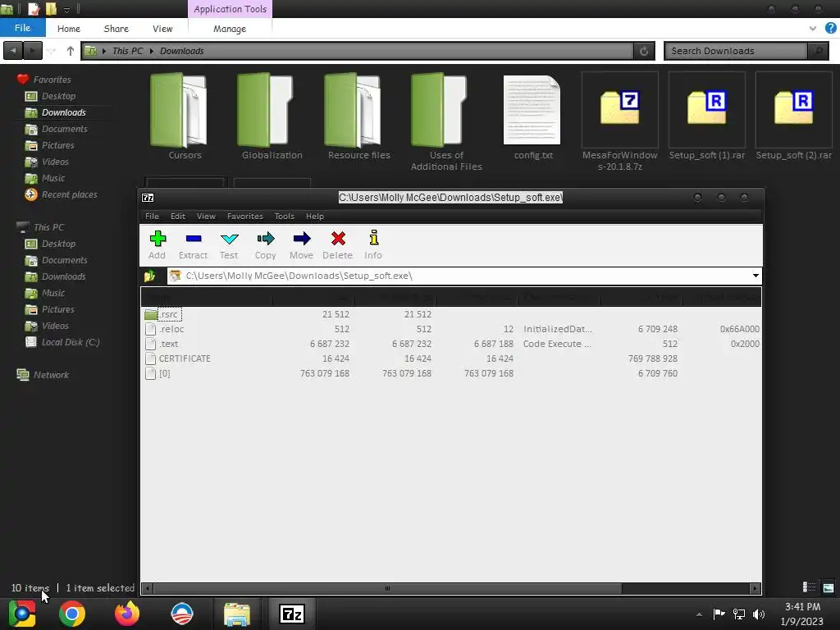Expand the 7-Zip address path dropdown

tap(756, 276)
